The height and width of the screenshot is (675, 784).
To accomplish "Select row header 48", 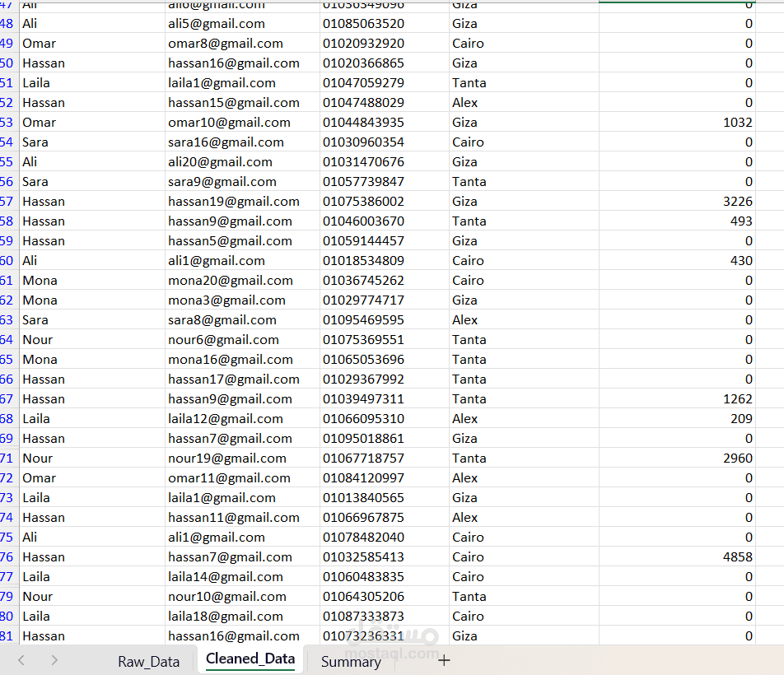I will point(8,24).
